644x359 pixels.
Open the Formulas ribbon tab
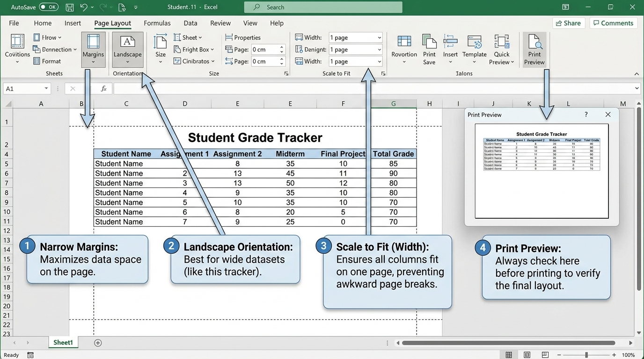coord(157,23)
